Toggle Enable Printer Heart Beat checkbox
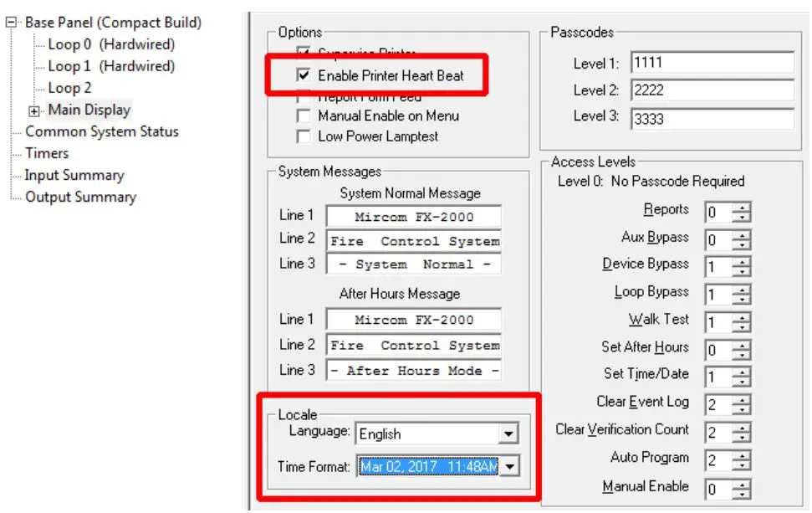 [304, 75]
